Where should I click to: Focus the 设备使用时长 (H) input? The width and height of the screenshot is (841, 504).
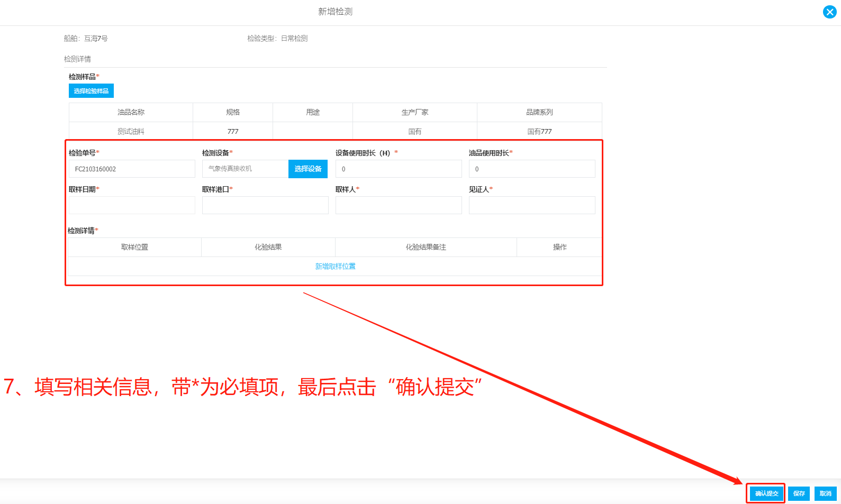pos(399,169)
